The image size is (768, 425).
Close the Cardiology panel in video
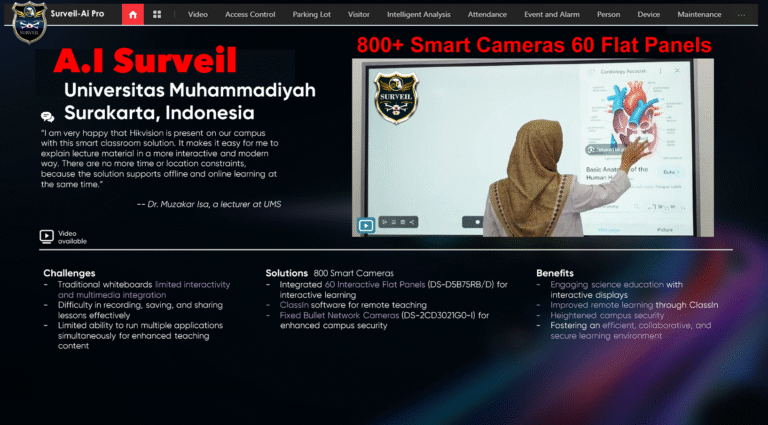tap(677, 71)
